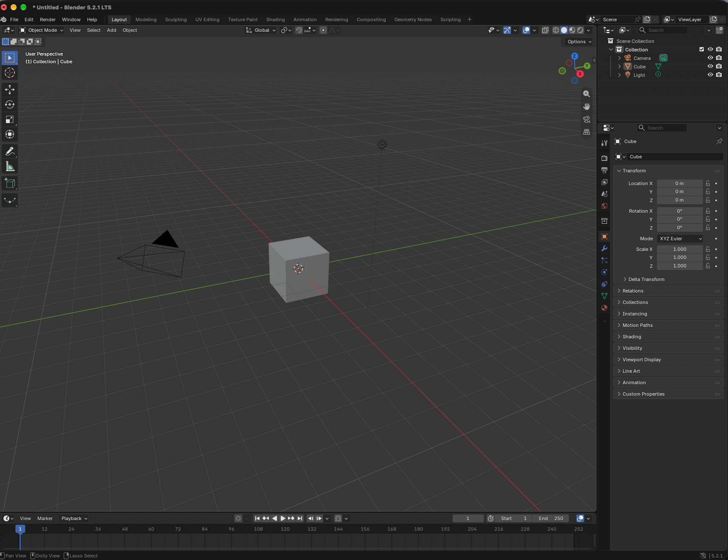Open the World properties tab
The width and height of the screenshot is (728, 560).
pos(604,206)
